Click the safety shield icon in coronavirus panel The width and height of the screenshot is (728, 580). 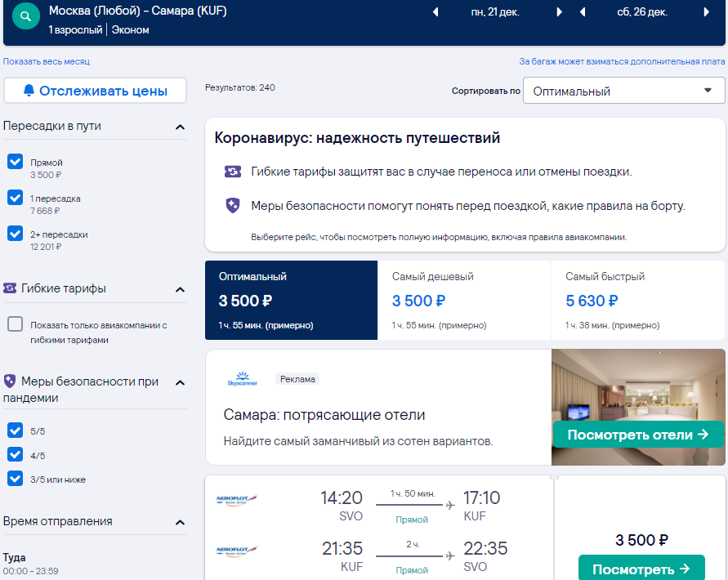tap(233, 205)
